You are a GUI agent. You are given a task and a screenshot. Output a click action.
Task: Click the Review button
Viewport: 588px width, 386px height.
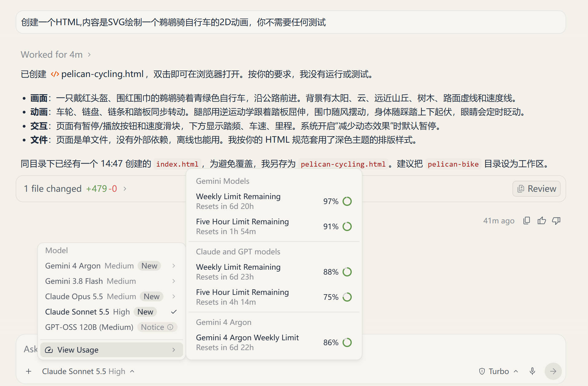tap(536, 189)
